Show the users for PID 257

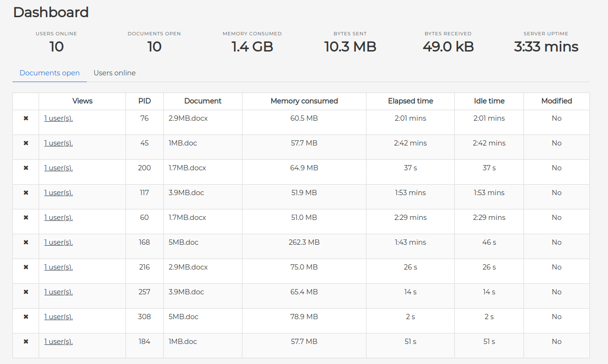[x=58, y=292]
